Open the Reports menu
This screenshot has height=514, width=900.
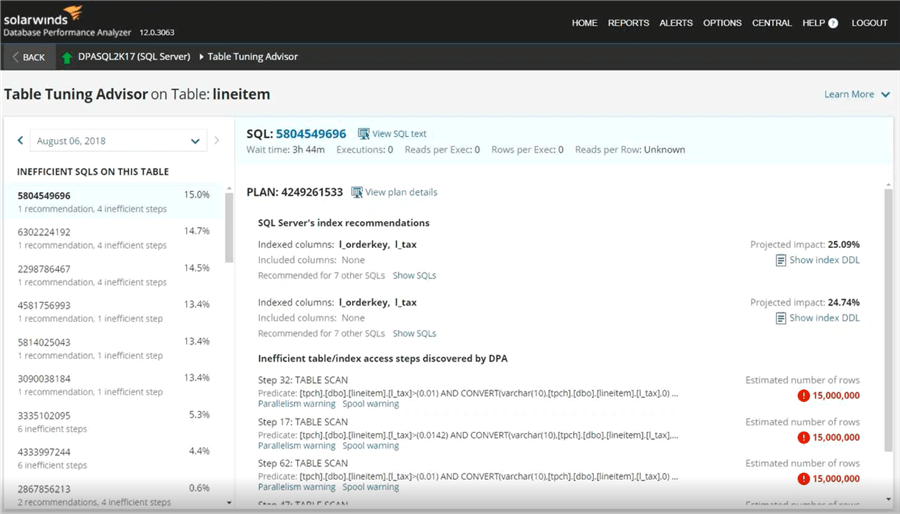tap(628, 23)
